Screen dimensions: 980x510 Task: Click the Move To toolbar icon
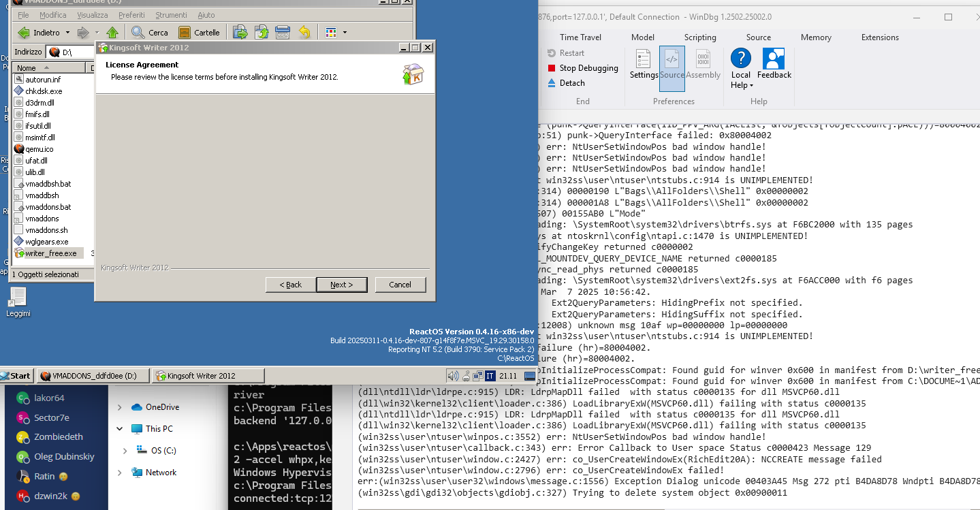[240, 32]
